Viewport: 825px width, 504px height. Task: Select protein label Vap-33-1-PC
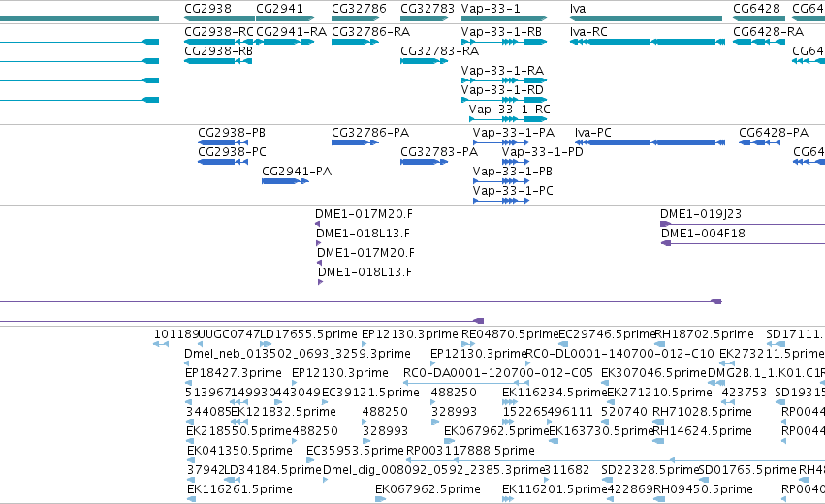coord(513,191)
